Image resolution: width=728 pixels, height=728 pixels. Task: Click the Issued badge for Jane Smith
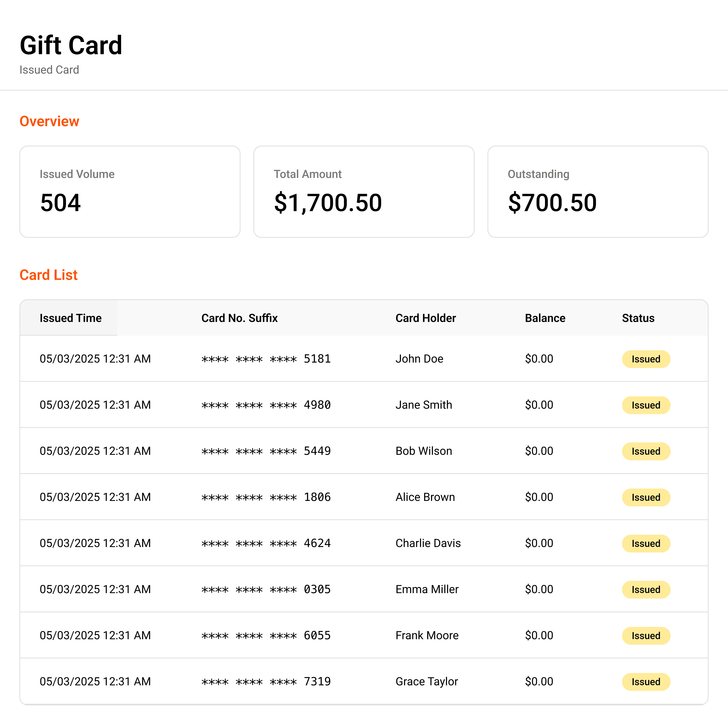coord(646,405)
